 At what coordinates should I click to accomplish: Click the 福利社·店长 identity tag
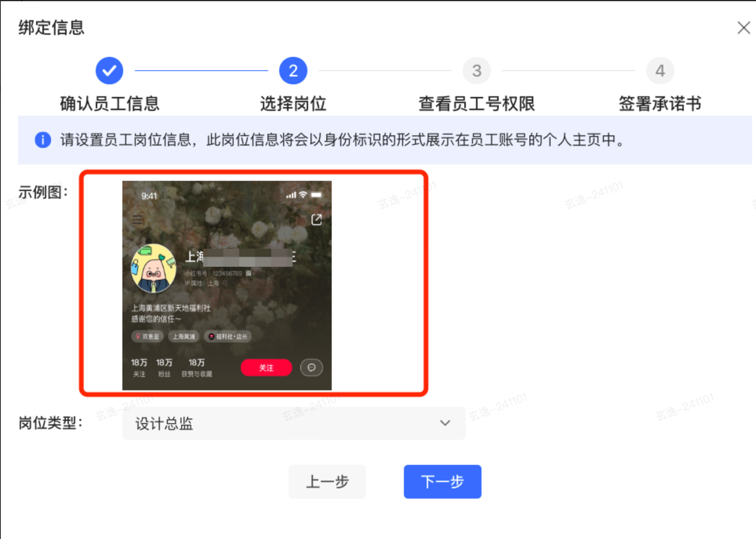coord(228,337)
